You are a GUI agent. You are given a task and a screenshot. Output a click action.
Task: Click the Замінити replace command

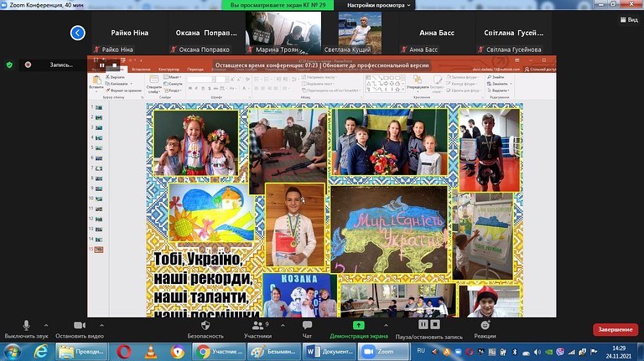[497, 84]
